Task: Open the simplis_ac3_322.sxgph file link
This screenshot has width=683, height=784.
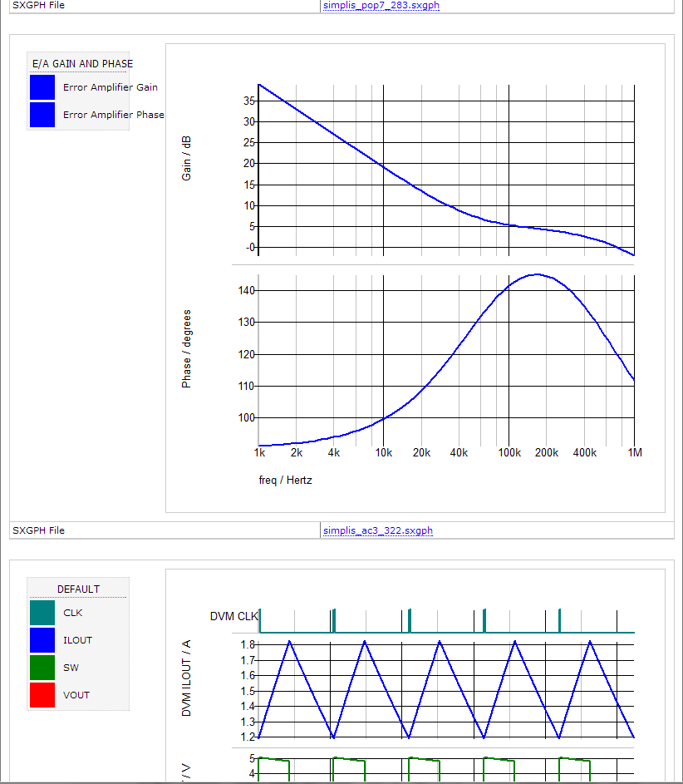Action: tap(378, 530)
